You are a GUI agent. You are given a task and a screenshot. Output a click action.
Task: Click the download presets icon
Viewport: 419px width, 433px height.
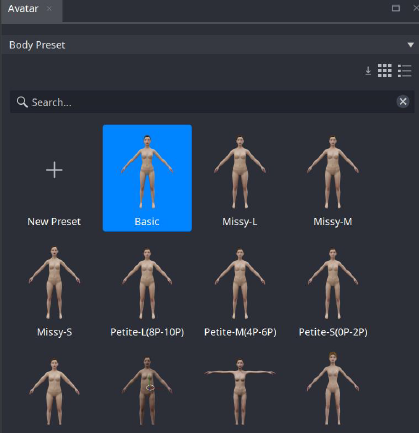(368, 71)
